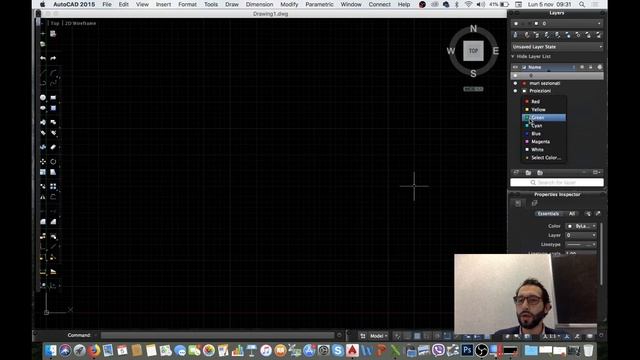Select the Erase tool
The width and height of the screenshot is (640, 360).
53,147
